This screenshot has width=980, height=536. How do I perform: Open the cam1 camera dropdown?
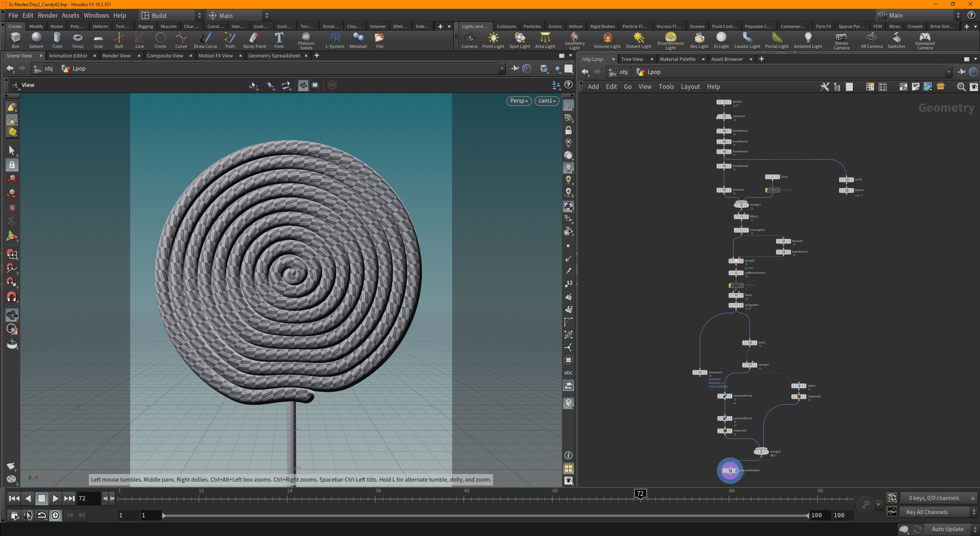pyautogui.click(x=546, y=101)
